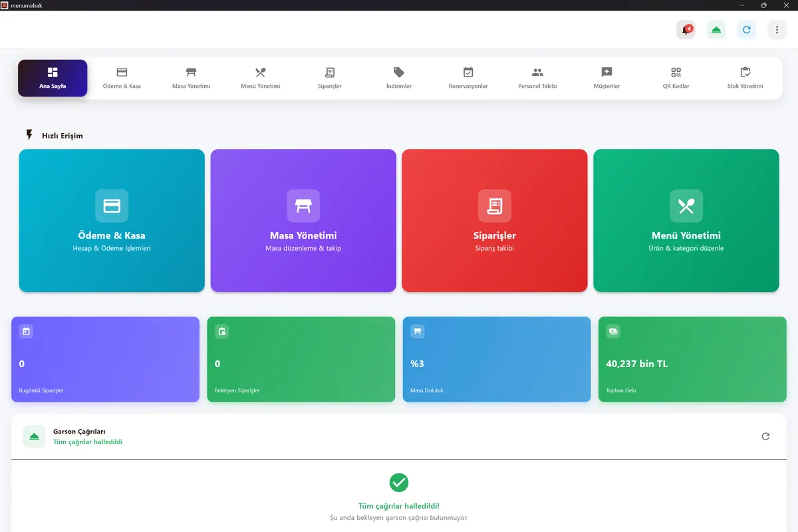Image resolution: width=798 pixels, height=532 pixels.
Task: Go to Stok Yönetimi tab
Action: click(745, 78)
